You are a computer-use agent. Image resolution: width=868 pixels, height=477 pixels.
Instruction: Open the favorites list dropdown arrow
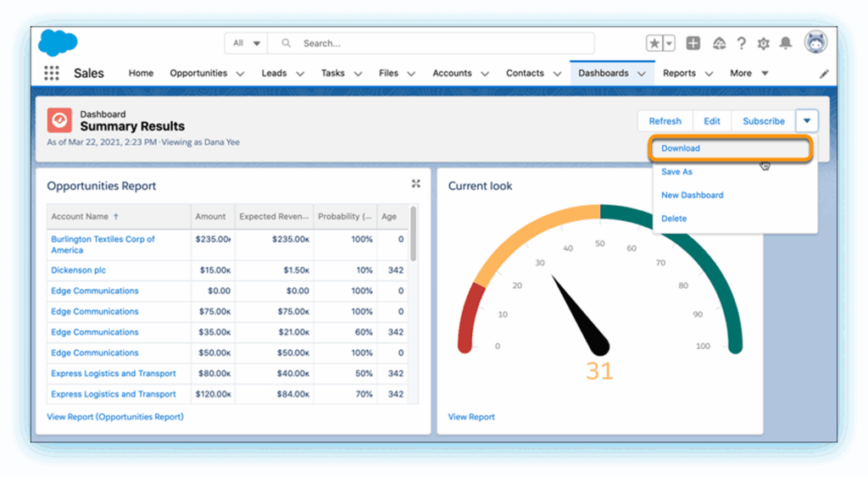point(670,43)
